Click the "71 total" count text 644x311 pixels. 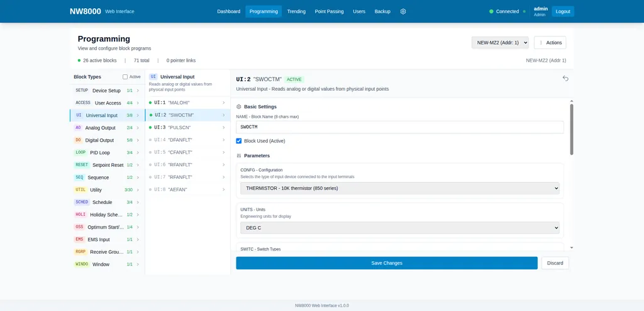pos(142,60)
